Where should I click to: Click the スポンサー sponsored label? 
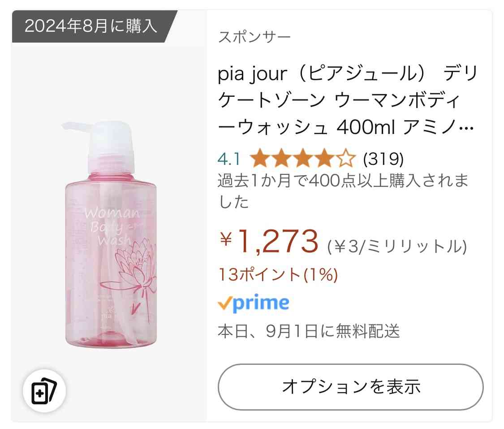coord(254,37)
